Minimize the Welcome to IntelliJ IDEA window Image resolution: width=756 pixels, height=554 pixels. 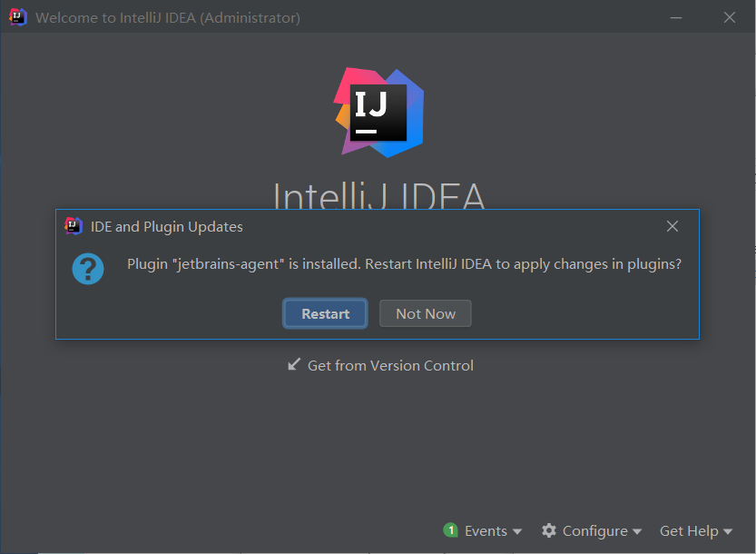676,17
